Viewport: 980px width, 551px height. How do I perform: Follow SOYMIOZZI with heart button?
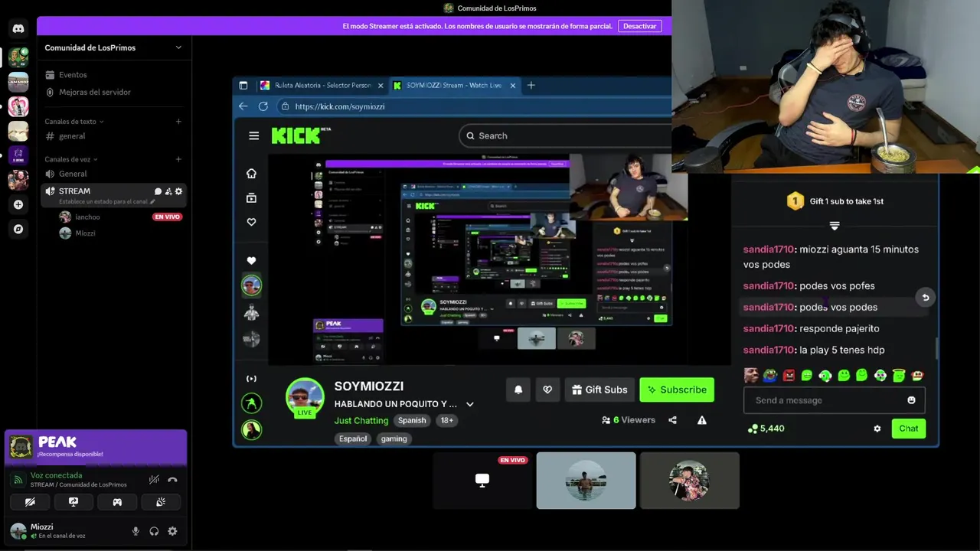[x=547, y=390]
